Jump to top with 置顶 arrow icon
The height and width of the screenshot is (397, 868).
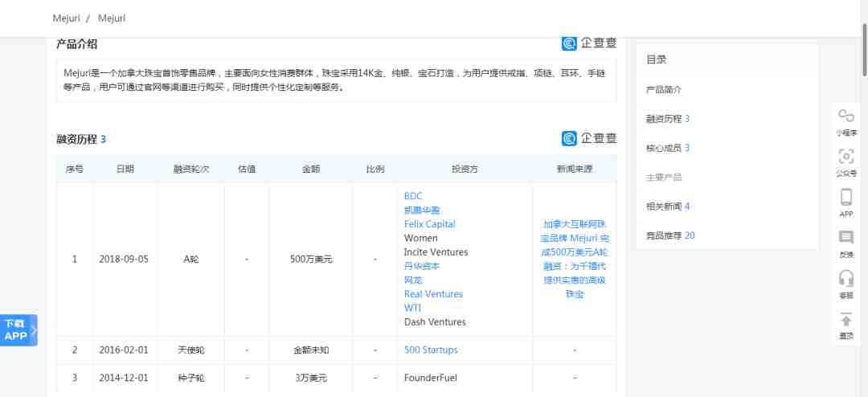[845, 320]
